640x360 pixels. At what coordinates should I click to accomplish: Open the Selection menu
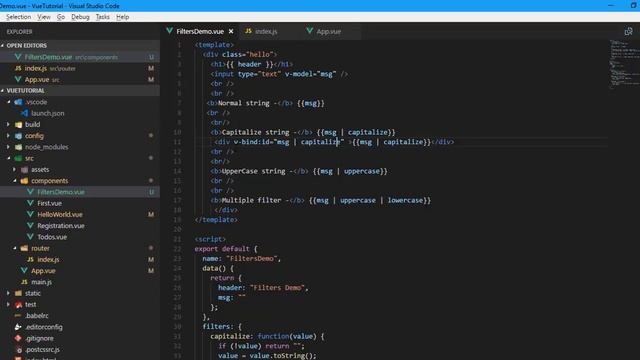(x=18, y=17)
